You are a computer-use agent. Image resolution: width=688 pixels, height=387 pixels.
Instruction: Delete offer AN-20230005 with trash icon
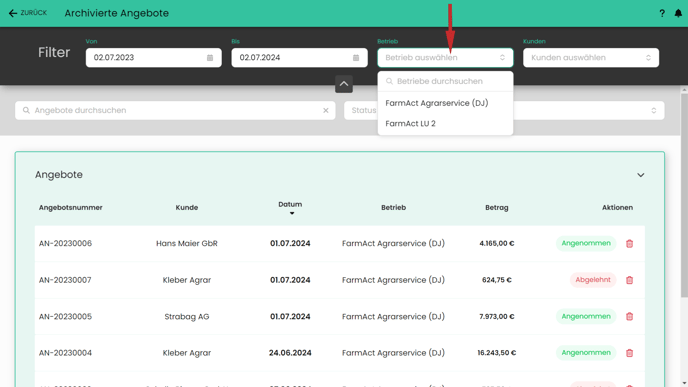tap(629, 316)
